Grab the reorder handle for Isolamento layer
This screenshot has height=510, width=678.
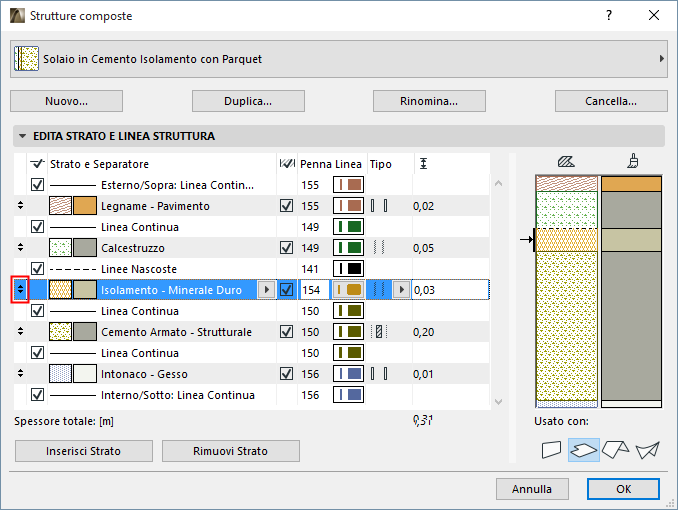(x=19, y=290)
